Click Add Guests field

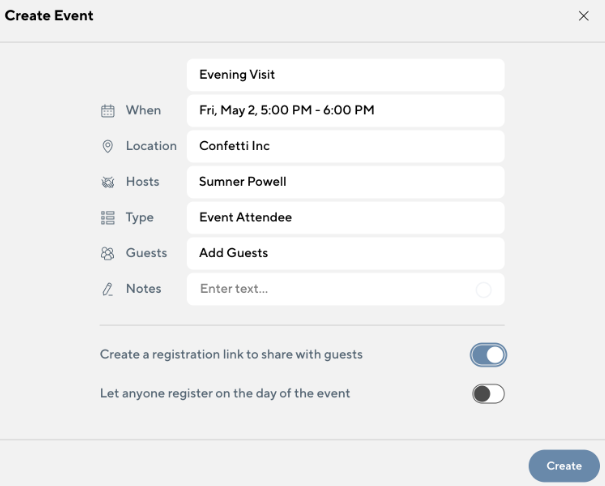point(345,253)
